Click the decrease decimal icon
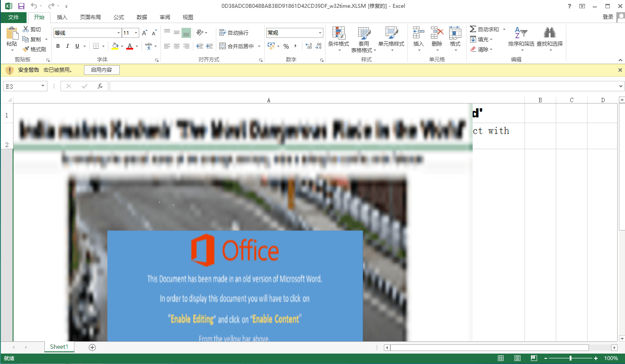The width and height of the screenshot is (625, 364). point(319,46)
